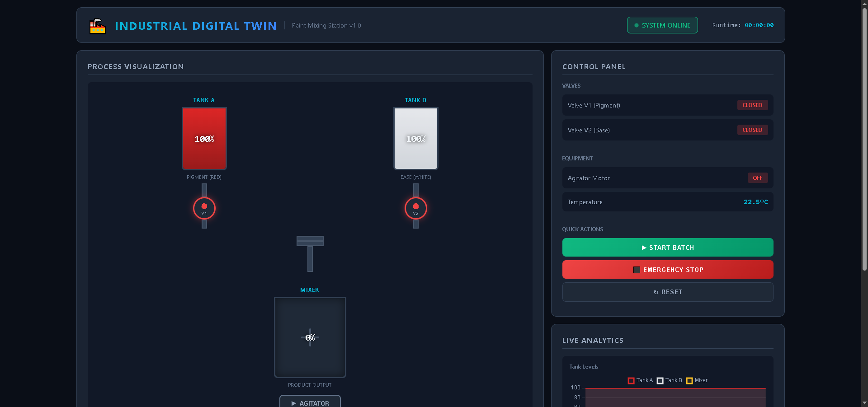This screenshot has width=868, height=407.
Task: Click the MIXER label above the vessel
Action: click(310, 290)
